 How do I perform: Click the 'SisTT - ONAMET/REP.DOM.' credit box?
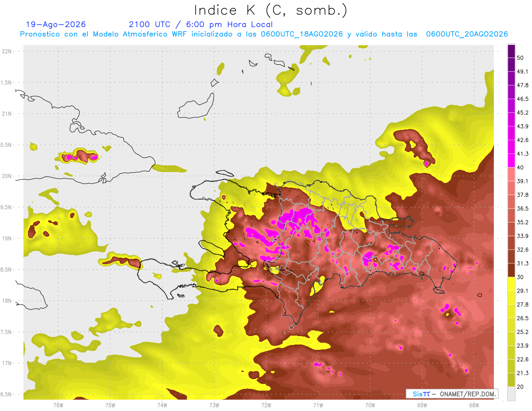click(452, 394)
